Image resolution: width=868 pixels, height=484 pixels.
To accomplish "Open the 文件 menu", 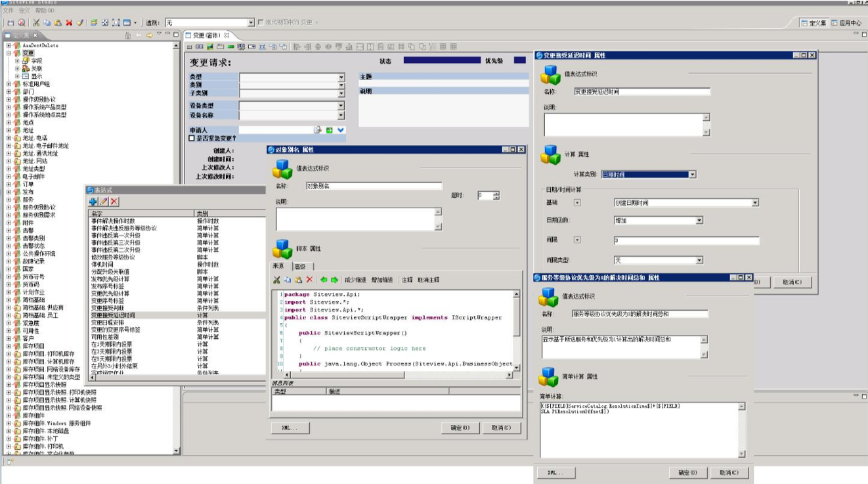I will (x=9, y=11).
